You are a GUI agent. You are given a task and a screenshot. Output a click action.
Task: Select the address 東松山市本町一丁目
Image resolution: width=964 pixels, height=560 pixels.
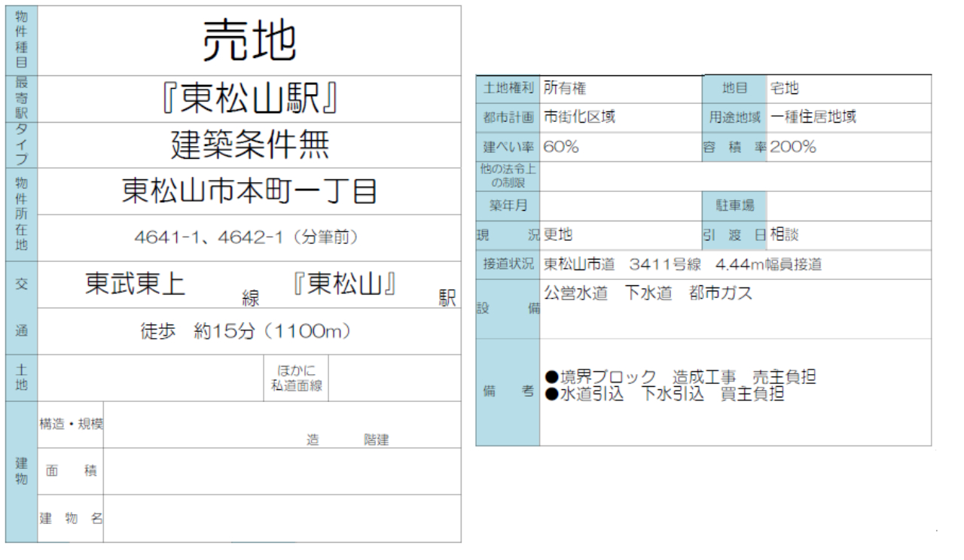coord(249,191)
